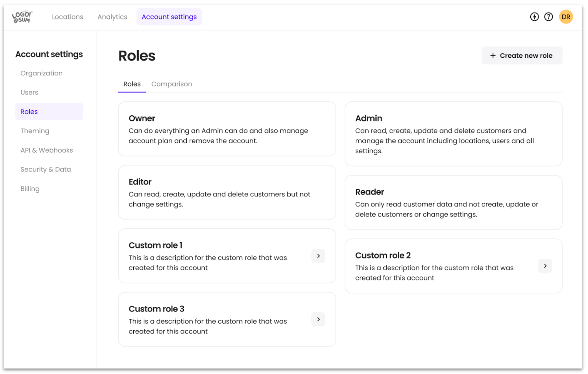Expand Custom role 1 chevron arrow
588x374 pixels.
[318, 256]
